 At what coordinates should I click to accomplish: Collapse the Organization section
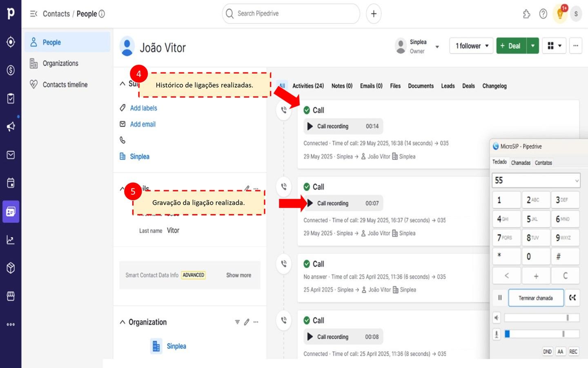click(122, 322)
